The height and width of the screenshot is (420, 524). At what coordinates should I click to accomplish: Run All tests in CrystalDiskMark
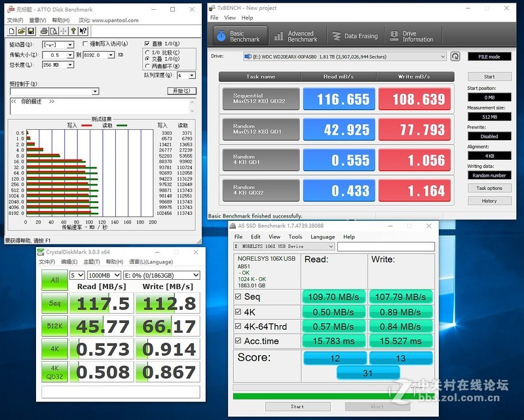pyautogui.click(x=54, y=281)
